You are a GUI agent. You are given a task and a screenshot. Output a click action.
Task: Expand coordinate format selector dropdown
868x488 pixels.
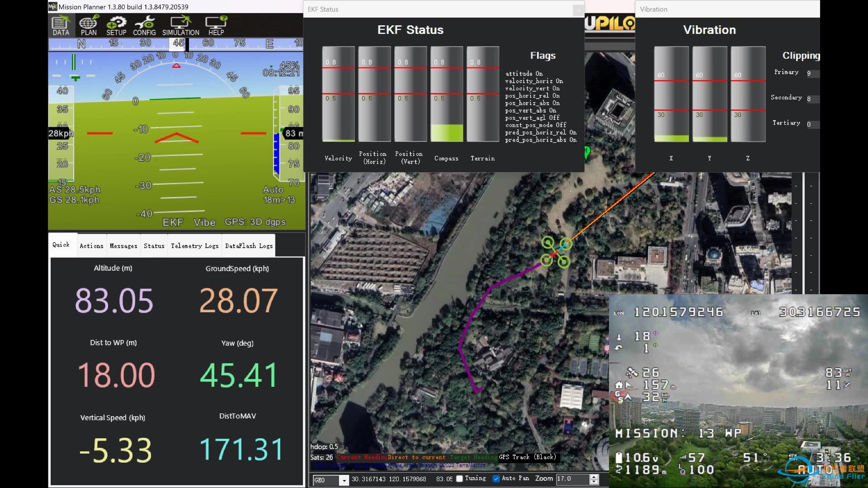coord(329,479)
